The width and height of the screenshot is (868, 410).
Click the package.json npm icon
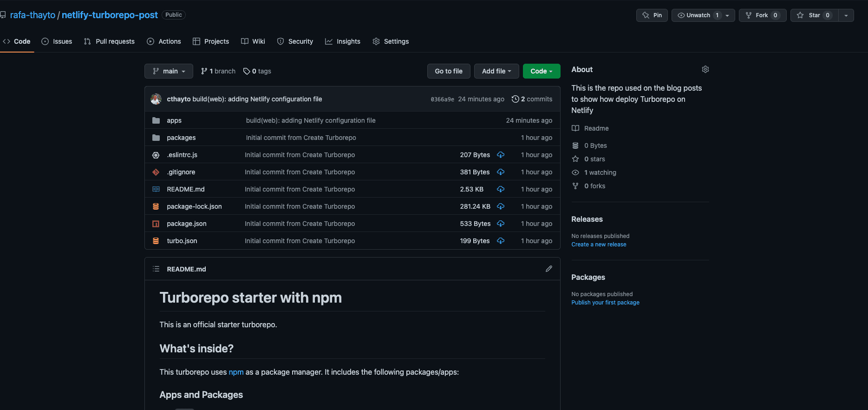pyautogui.click(x=156, y=224)
